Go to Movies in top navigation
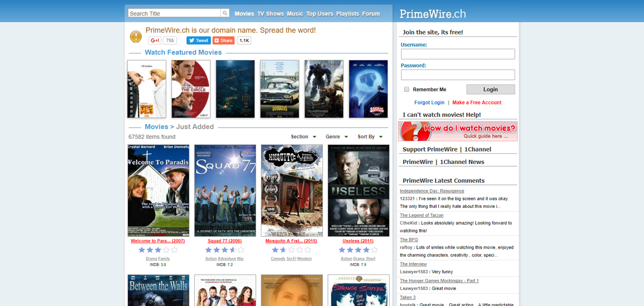The width and height of the screenshot is (644, 306). tap(244, 14)
